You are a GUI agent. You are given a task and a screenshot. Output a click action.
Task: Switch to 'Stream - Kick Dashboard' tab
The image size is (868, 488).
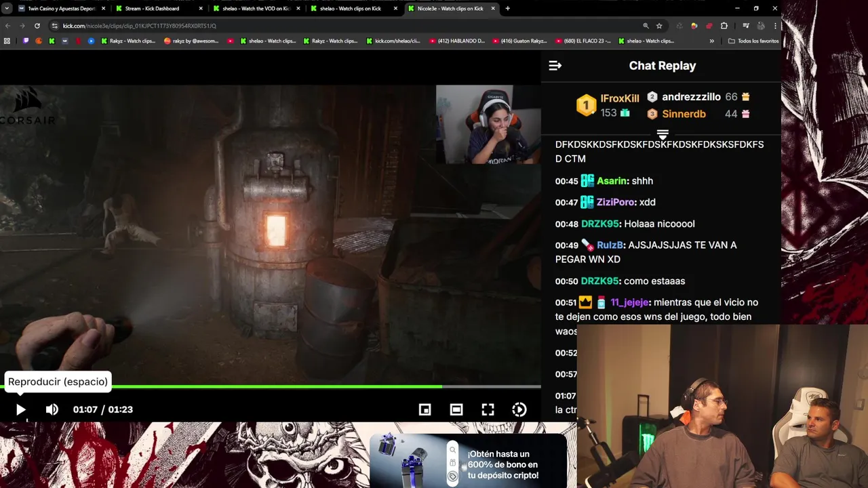158,8
